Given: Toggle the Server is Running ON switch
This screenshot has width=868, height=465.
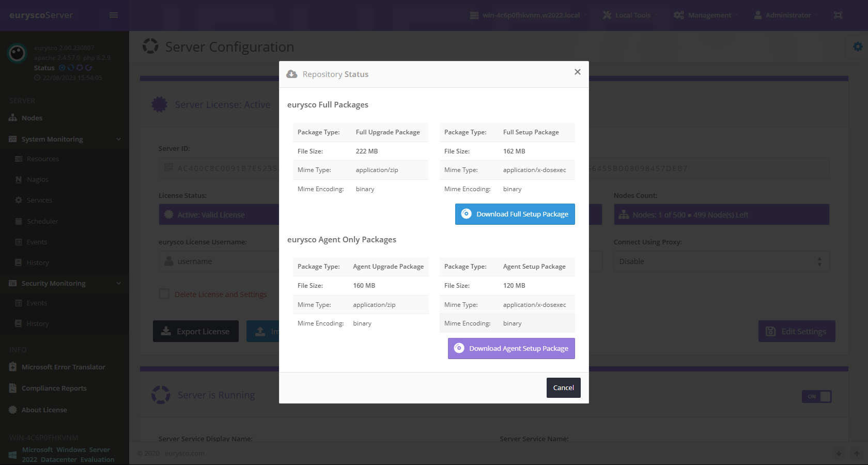Looking at the screenshot, I should [x=816, y=396].
